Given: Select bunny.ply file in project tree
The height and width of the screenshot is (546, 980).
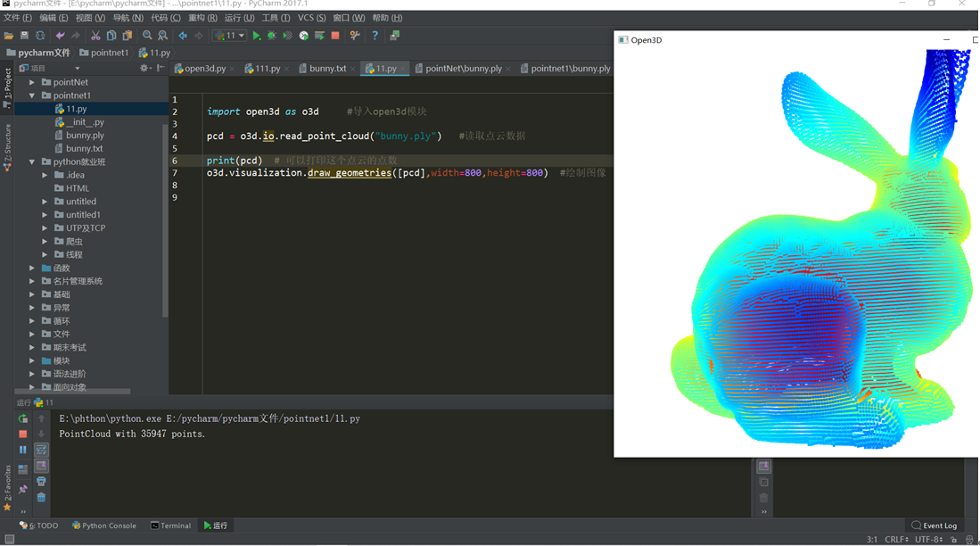Looking at the screenshot, I should coord(85,135).
